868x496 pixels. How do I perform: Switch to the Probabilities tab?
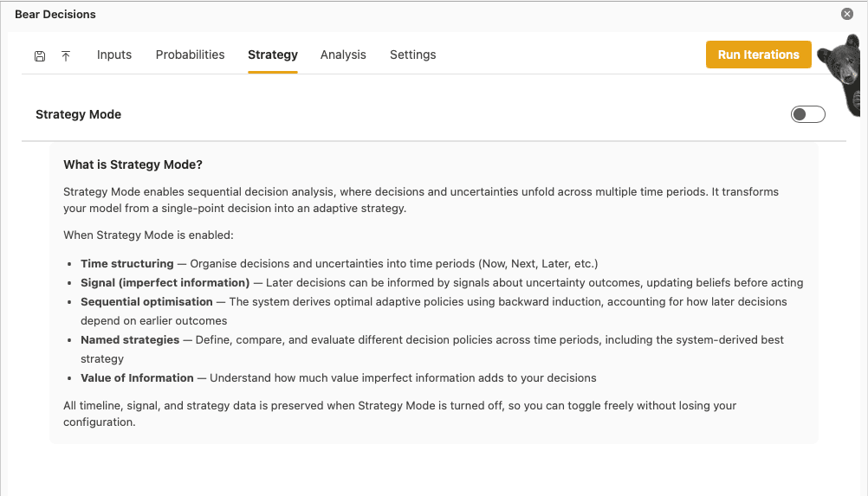(190, 55)
